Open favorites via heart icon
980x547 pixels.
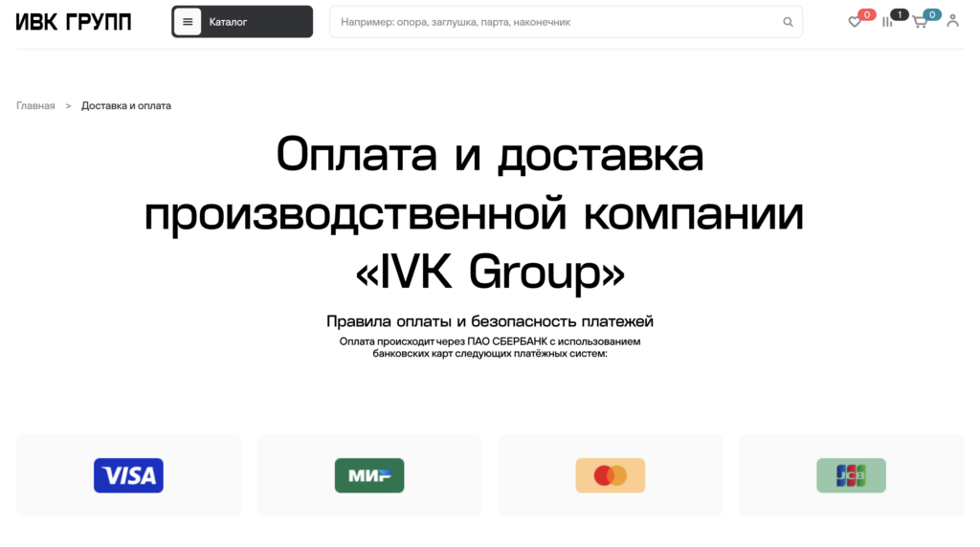point(854,22)
